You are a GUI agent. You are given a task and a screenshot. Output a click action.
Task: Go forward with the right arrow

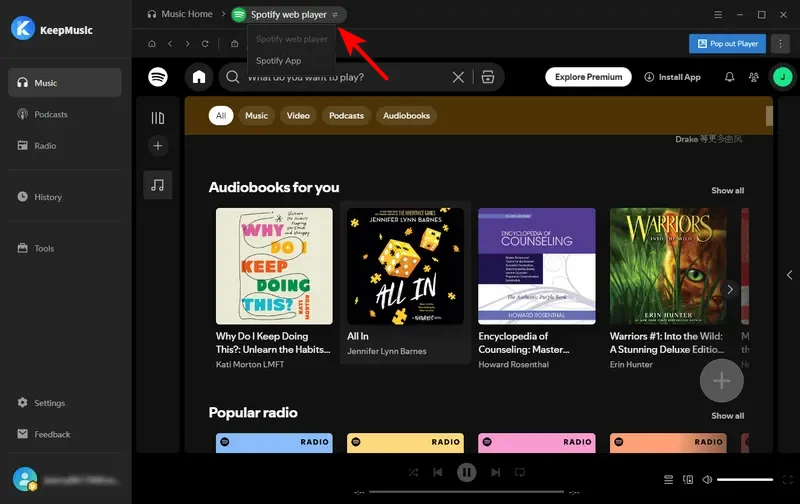click(187, 44)
